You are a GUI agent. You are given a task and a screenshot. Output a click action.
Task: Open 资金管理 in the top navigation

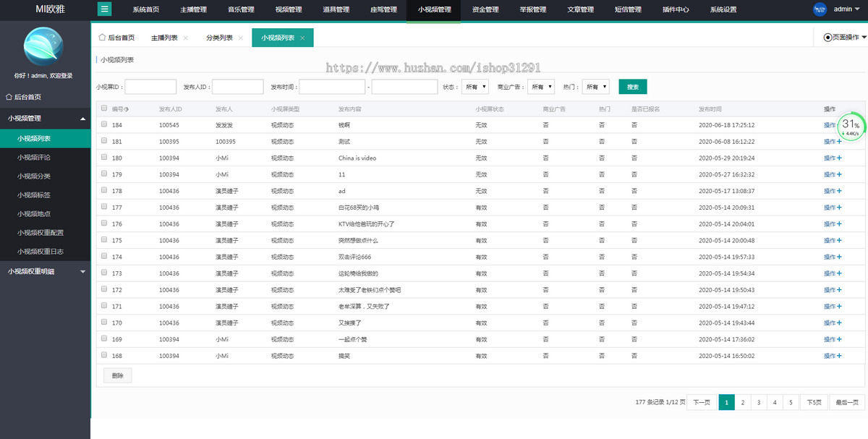485,9
